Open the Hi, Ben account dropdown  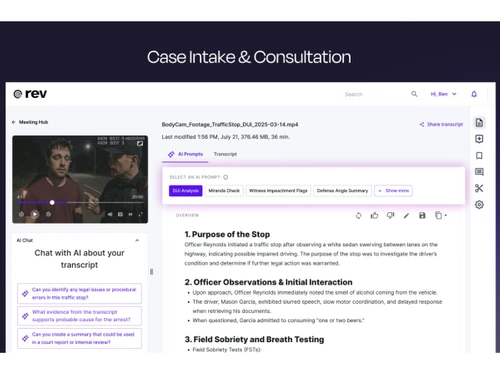pyautogui.click(x=443, y=94)
